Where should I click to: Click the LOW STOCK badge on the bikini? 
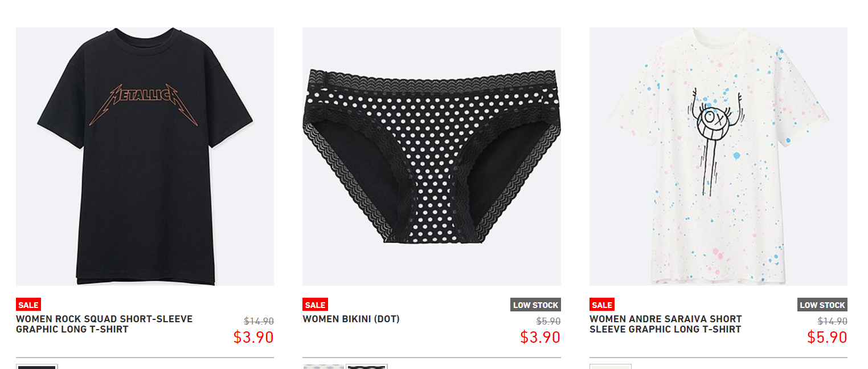pos(535,305)
